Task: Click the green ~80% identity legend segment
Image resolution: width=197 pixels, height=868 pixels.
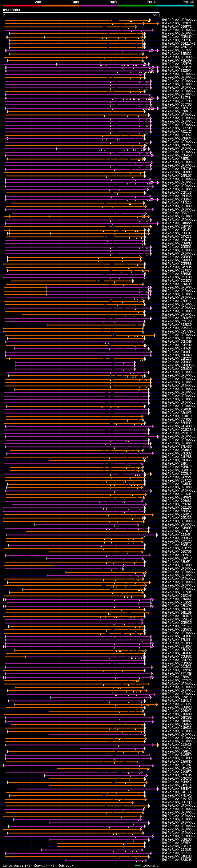Action: 137,6
